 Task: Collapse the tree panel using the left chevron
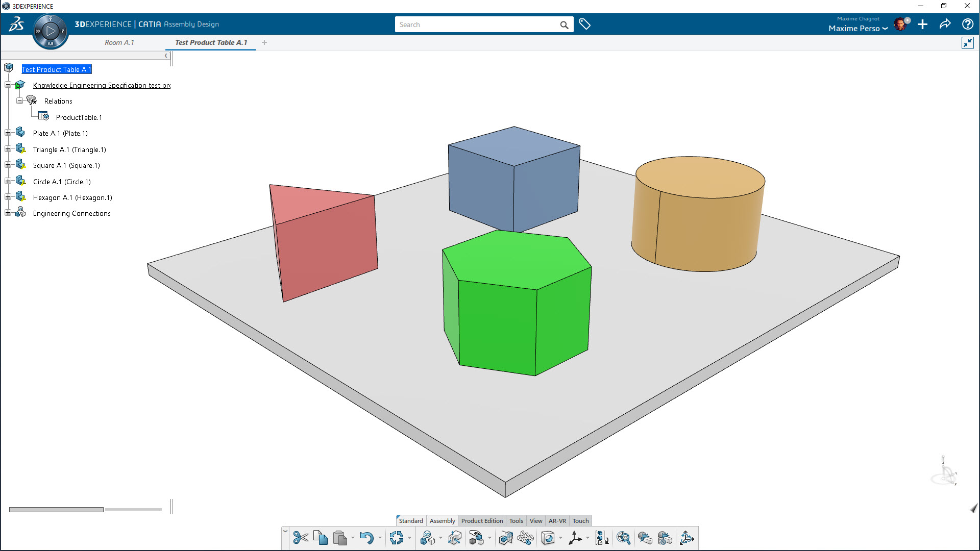coord(166,56)
